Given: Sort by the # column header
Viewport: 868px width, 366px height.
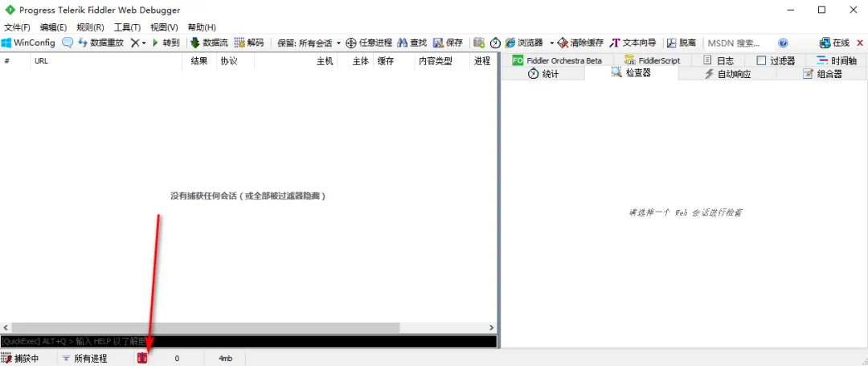Looking at the screenshot, I should [15, 61].
